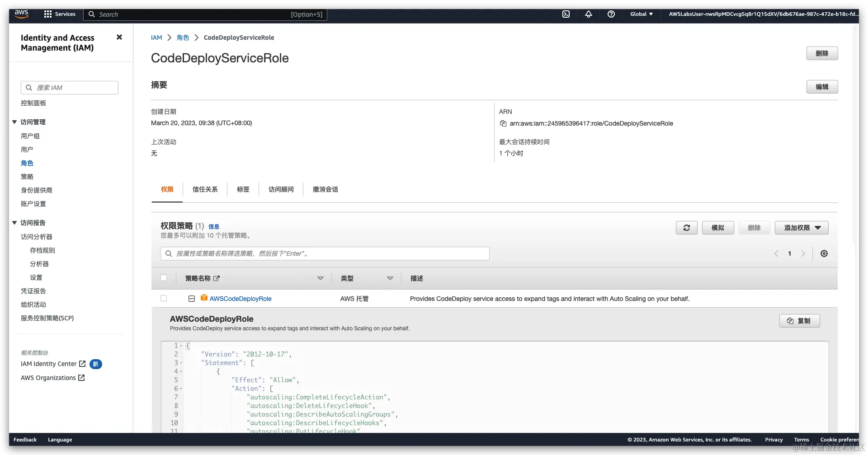Fold the Action array at line 6
The height and width of the screenshot is (455, 868).
(181, 389)
